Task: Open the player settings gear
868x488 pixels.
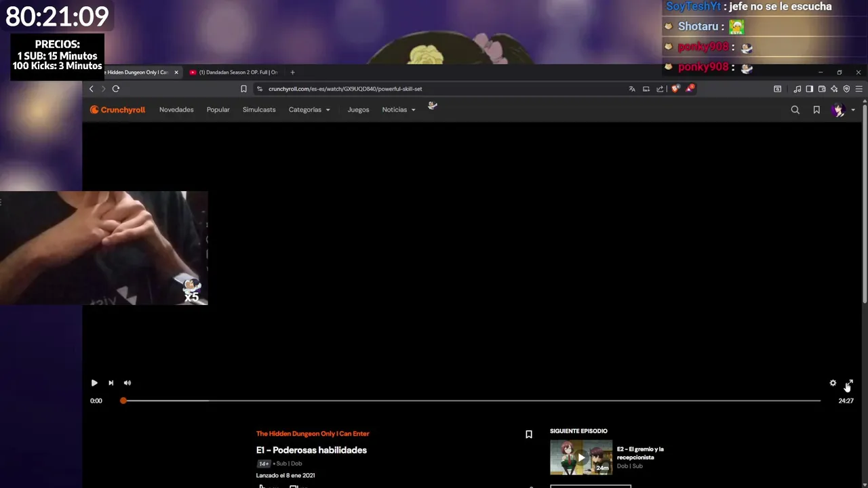Action: (833, 383)
